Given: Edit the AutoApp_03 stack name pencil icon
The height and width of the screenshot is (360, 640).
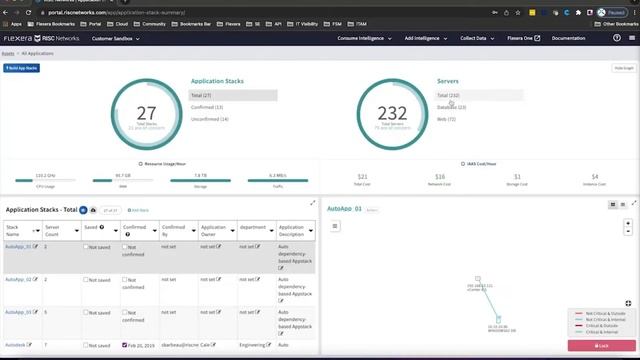Looking at the screenshot, I should [x=36, y=312].
